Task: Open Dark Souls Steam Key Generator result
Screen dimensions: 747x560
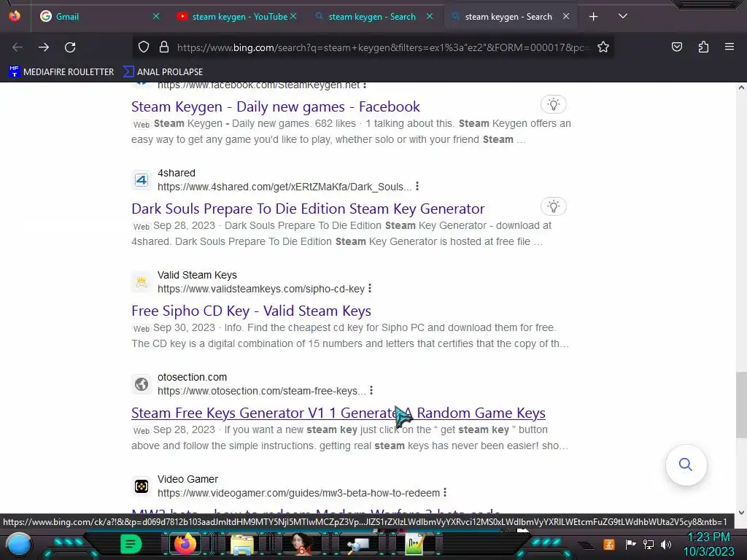Action: pos(308,209)
